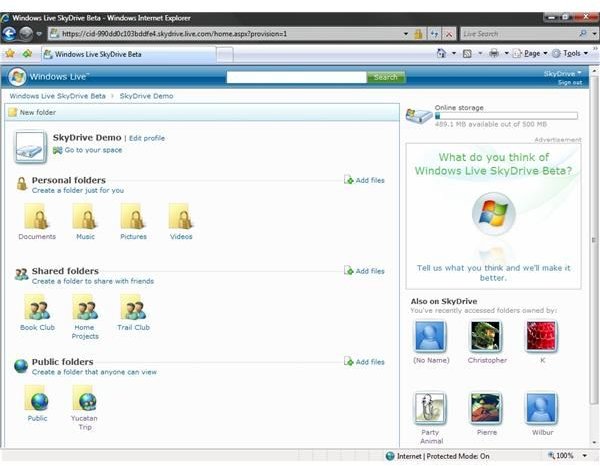Click the Online storage usage bar
The height and width of the screenshot is (466, 600).
pyautogui.click(x=506, y=116)
